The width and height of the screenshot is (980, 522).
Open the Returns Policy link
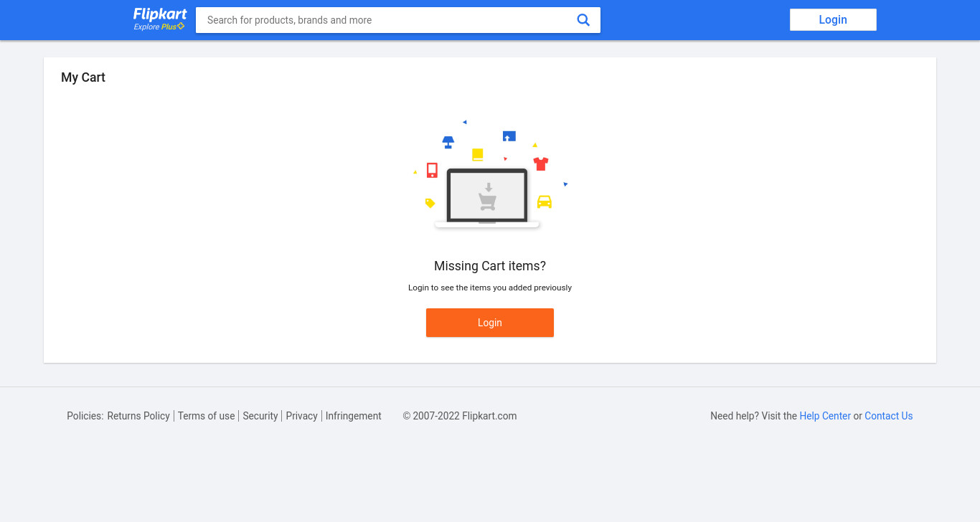[138, 416]
